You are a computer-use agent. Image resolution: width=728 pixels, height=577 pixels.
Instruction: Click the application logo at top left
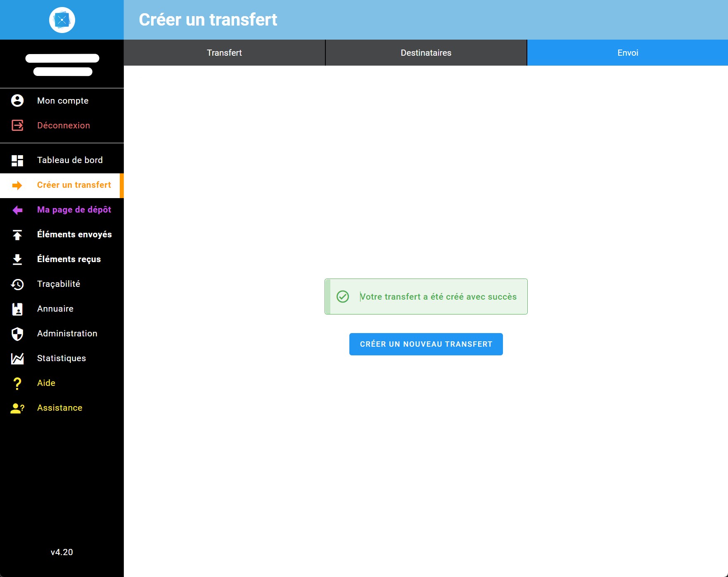[62, 19]
